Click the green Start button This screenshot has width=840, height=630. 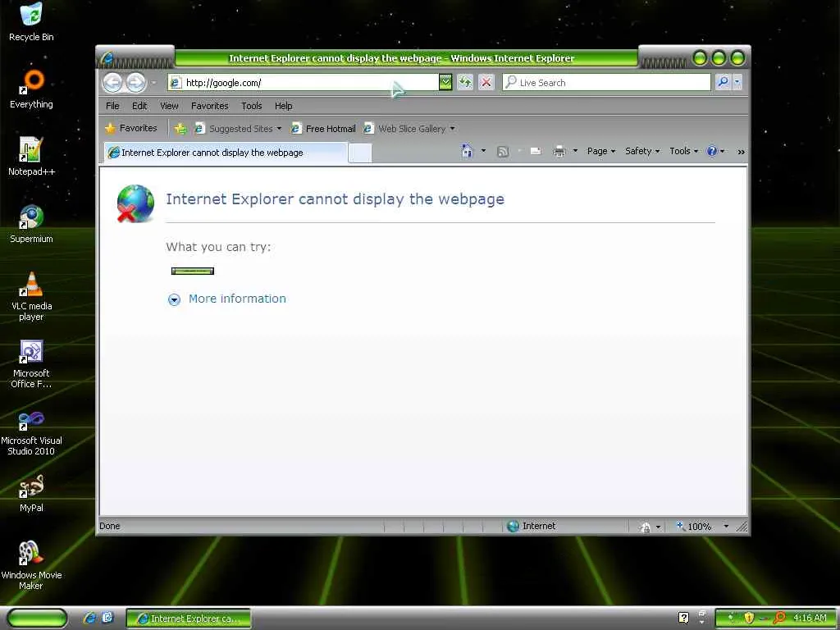coord(37,619)
